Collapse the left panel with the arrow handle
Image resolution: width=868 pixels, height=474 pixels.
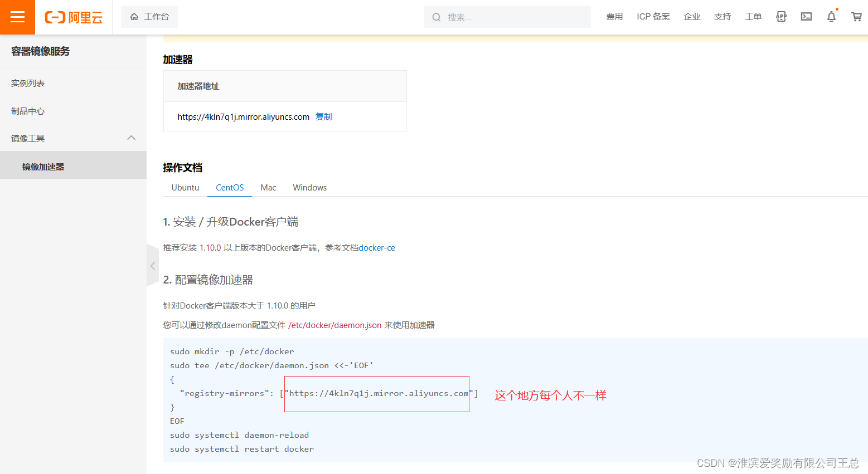pyautogui.click(x=153, y=266)
